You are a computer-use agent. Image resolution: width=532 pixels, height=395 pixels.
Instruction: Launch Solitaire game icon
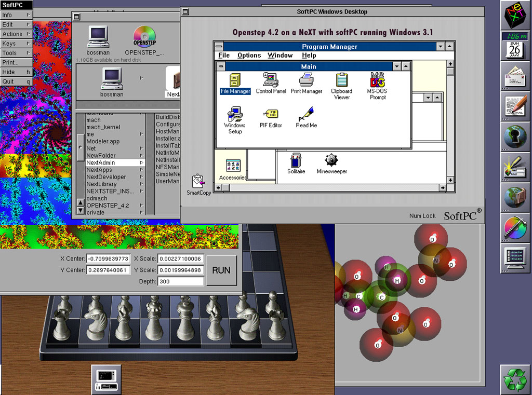[x=296, y=164]
